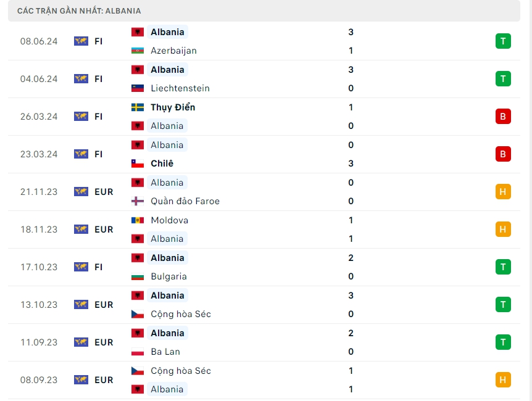Click the 13.10.23 match date
Viewport: 532px width, 401px height.
[x=38, y=305]
